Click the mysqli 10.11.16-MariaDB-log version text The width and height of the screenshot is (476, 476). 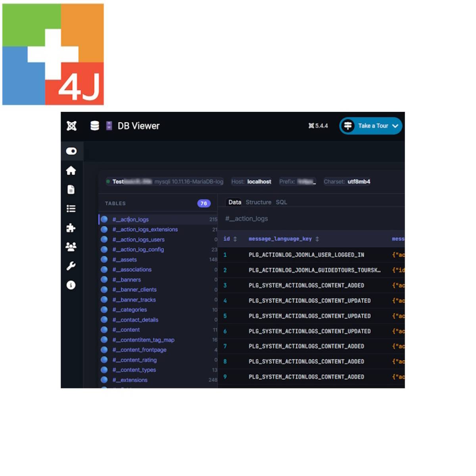[x=189, y=182]
